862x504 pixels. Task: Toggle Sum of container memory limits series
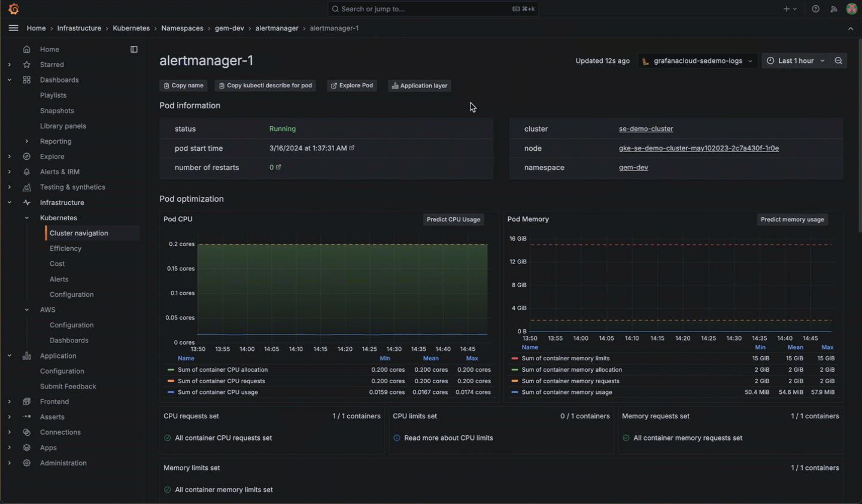coord(565,359)
